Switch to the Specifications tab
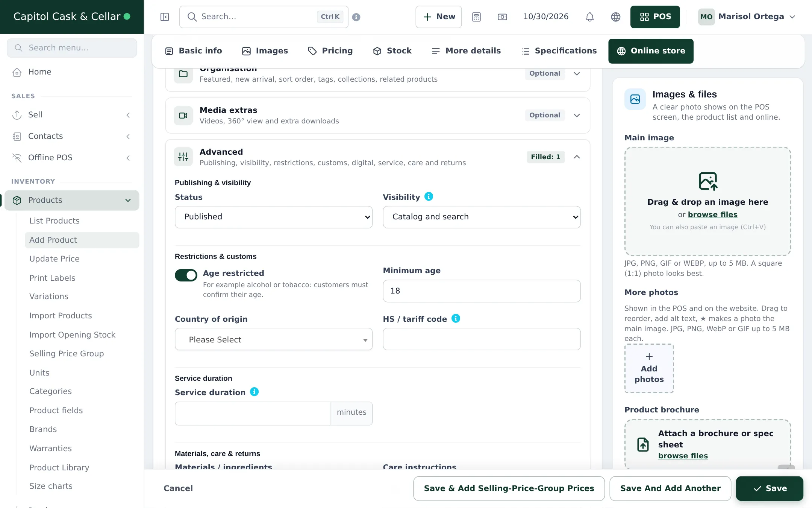This screenshot has height=508, width=812. coord(559,51)
